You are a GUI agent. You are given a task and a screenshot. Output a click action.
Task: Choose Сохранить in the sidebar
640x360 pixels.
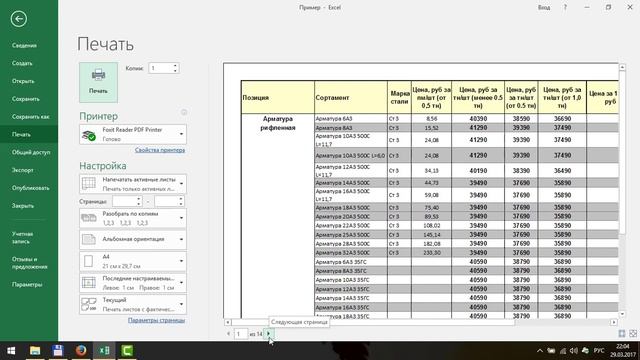[26, 99]
